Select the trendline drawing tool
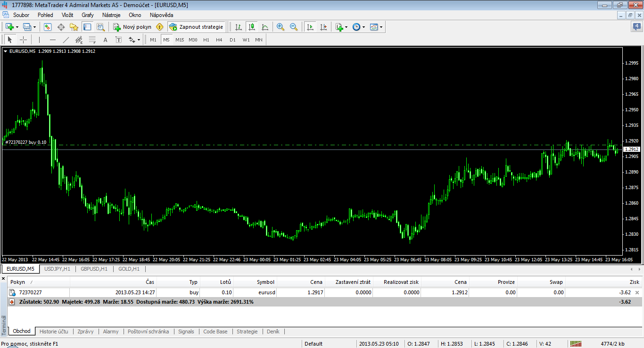644x348 pixels. (x=66, y=40)
